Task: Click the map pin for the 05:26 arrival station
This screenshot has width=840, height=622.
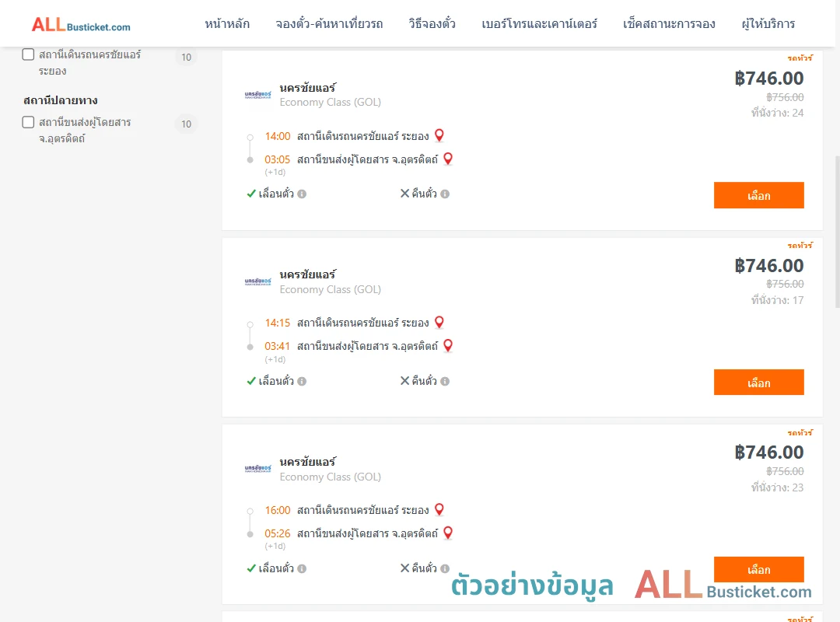Action: coord(449,533)
